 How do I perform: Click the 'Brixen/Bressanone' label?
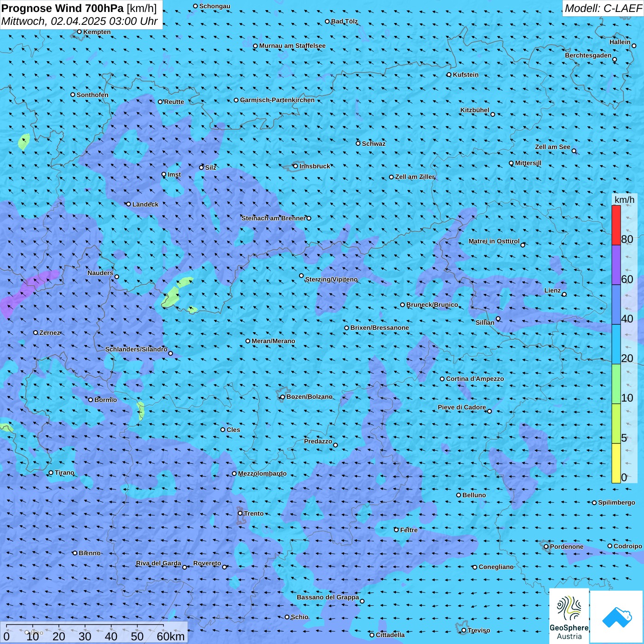click(379, 328)
